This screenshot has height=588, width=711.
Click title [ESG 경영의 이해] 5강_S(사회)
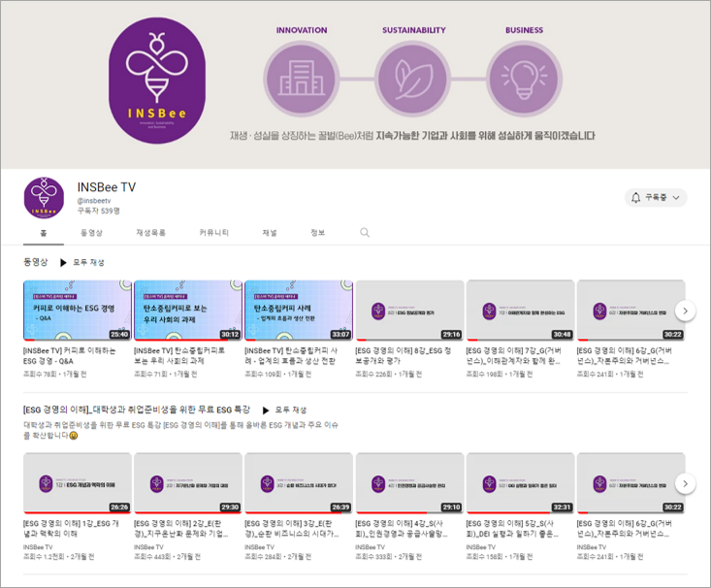[512, 529]
